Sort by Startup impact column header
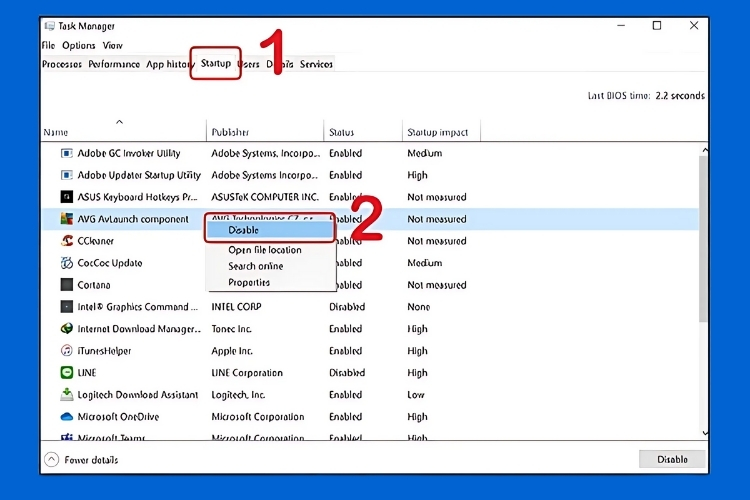 [438, 132]
